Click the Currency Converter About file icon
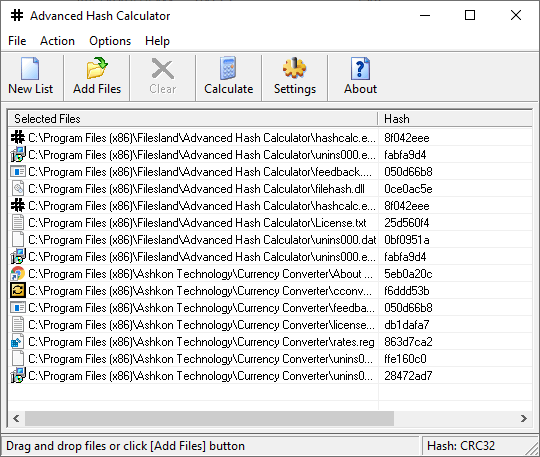 click(x=18, y=273)
